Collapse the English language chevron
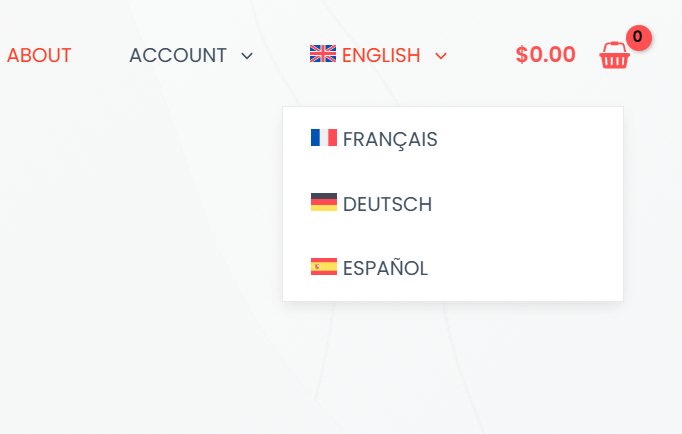The height and width of the screenshot is (434, 682). (441, 56)
